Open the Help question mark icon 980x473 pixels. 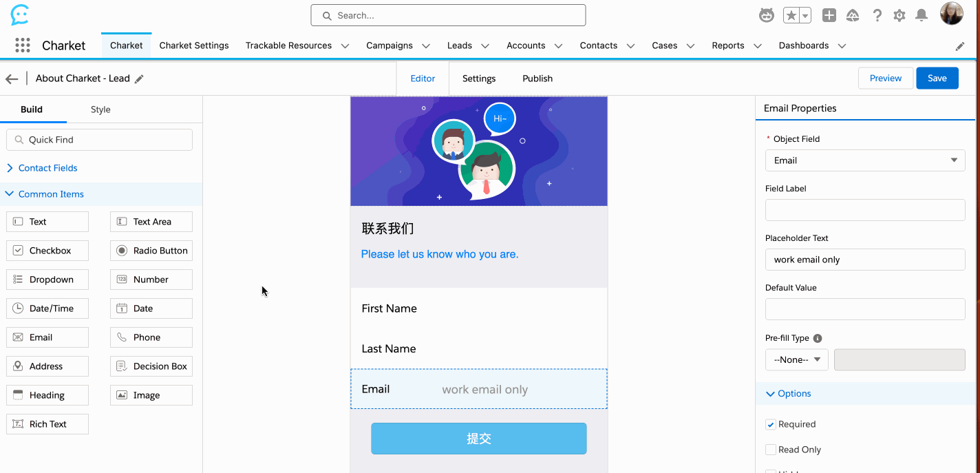[x=877, y=15]
